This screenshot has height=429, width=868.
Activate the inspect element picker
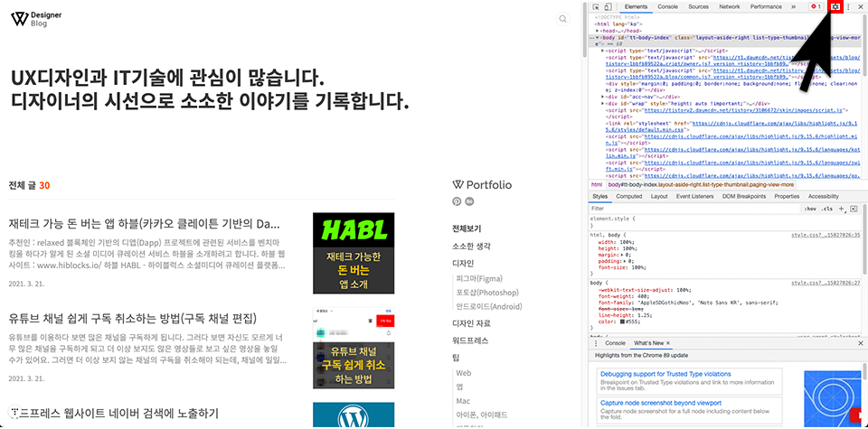click(596, 6)
